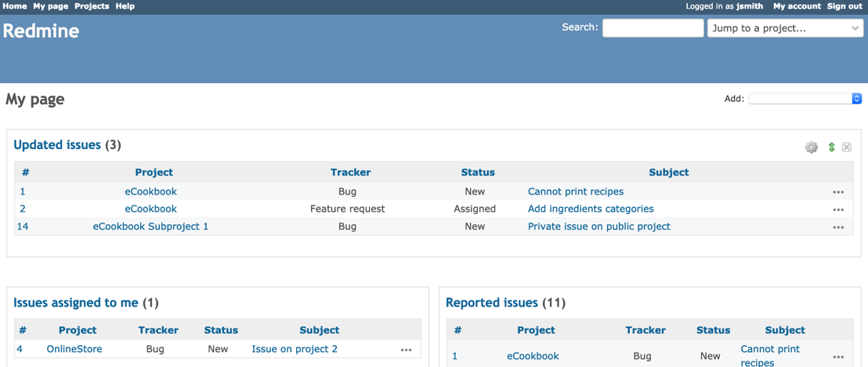Screen dimensions: 868x367
Task: Open actions menu for Cannot print recipes in Updated issues
Action: tap(838, 192)
